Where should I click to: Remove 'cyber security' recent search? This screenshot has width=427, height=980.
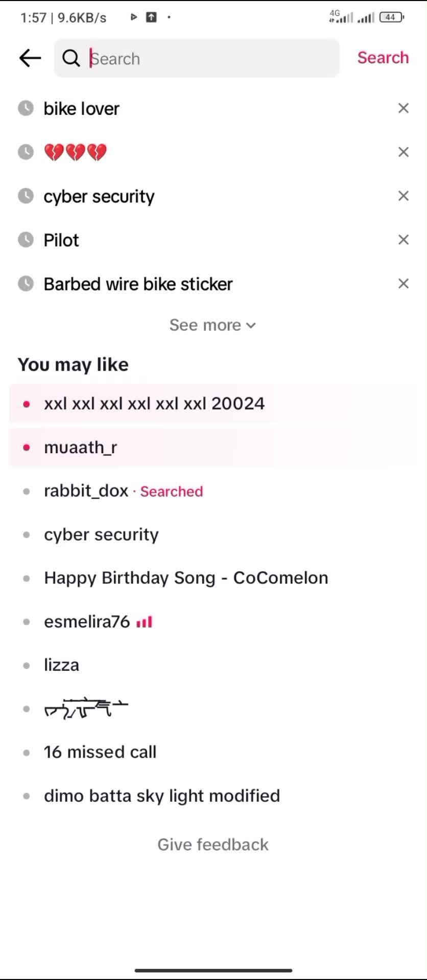click(403, 196)
